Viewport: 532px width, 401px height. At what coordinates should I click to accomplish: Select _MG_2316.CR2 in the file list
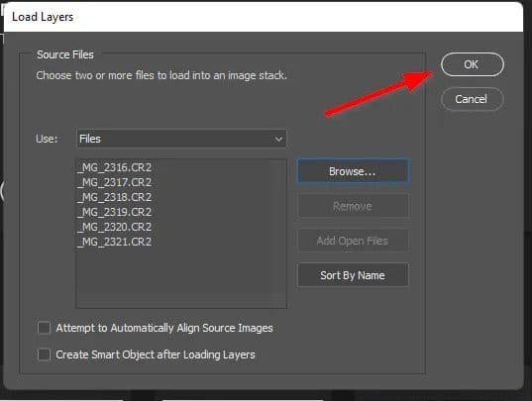[x=114, y=167]
